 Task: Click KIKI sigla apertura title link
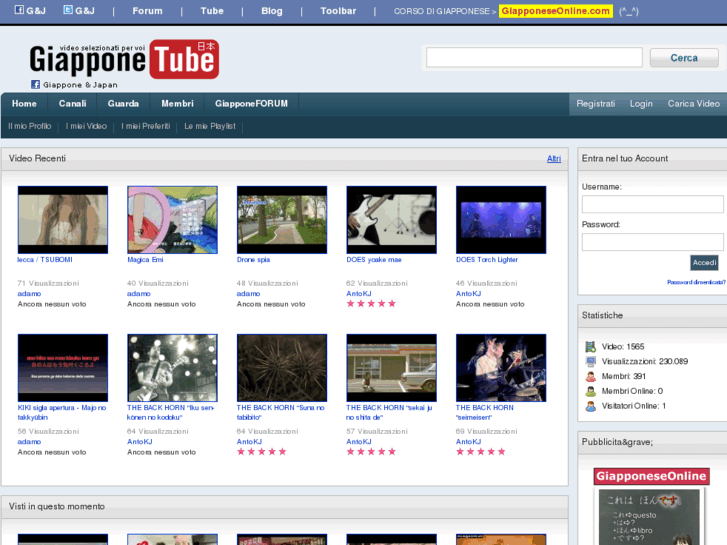click(x=62, y=412)
